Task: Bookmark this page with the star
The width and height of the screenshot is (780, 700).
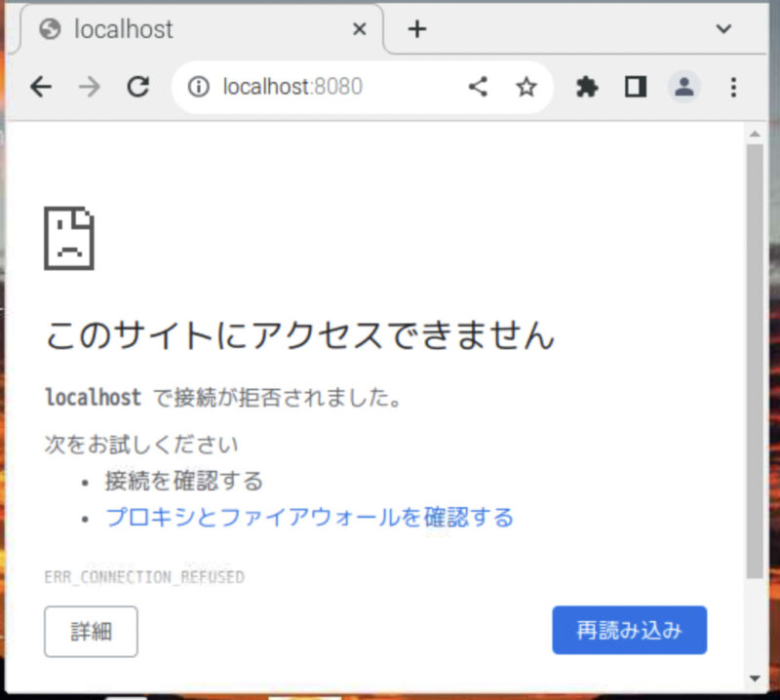Action: (x=526, y=88)
